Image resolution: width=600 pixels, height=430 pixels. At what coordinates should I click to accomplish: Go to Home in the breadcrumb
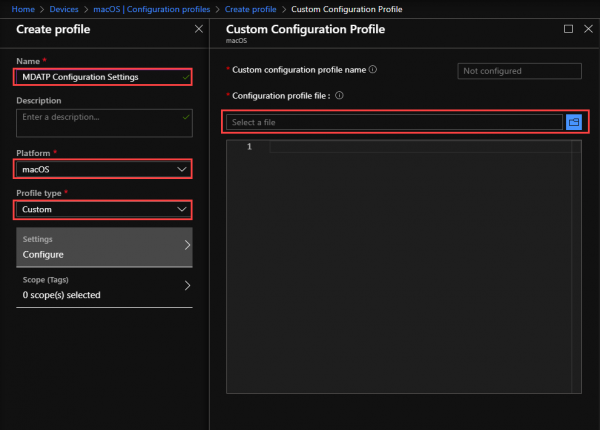[23, 9]
